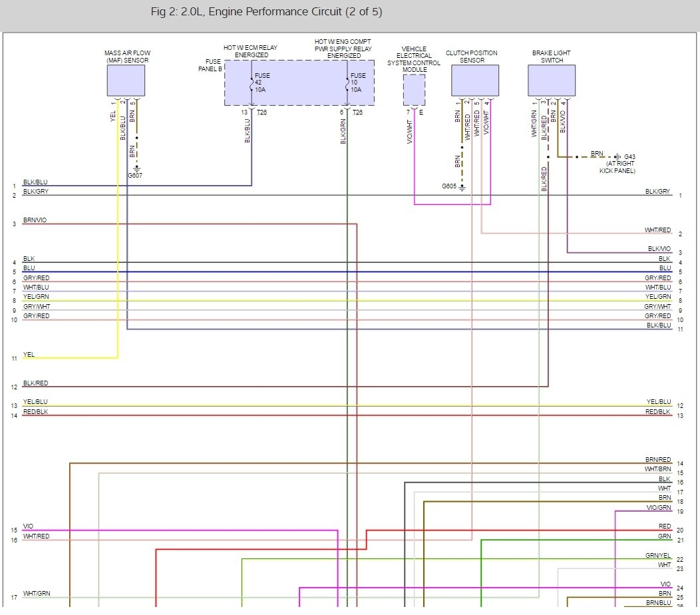The width and height of the screenshot is (700, 615).
Task: Click the FUSE PANEL B label
Action: pyautogui.click(x=210, y=65)
